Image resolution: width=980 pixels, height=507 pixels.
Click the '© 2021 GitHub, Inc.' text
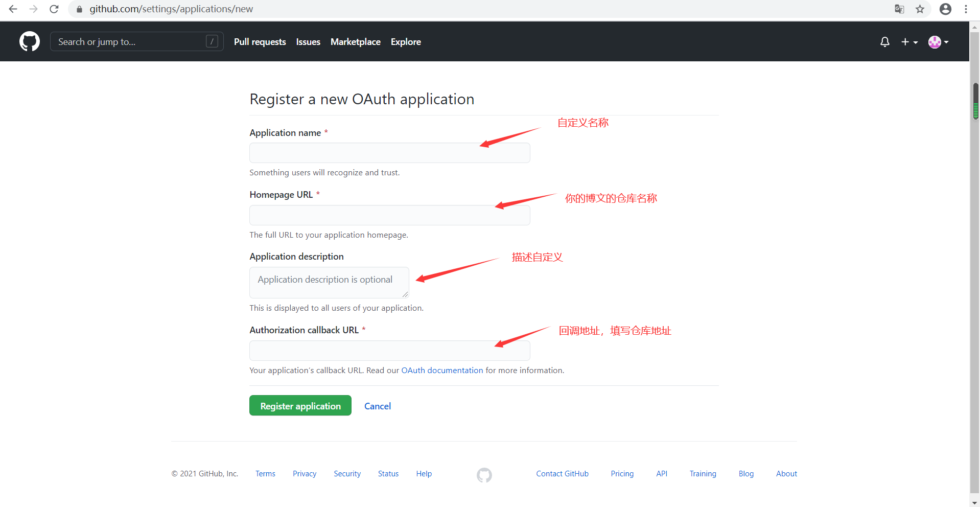(x=205, y=474)
